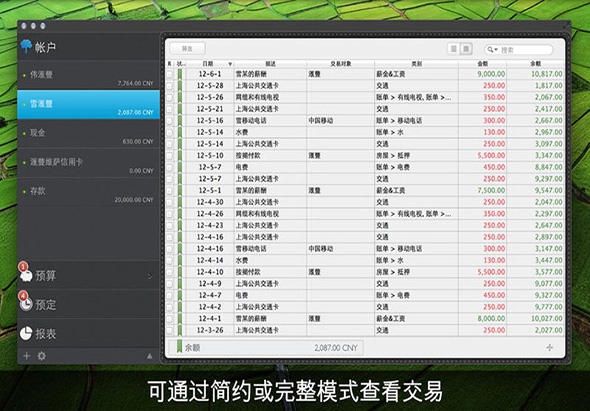590x411 pixels.
Task: Click the 2,967.00 balance cell
Action: click(x=549, y=132)
